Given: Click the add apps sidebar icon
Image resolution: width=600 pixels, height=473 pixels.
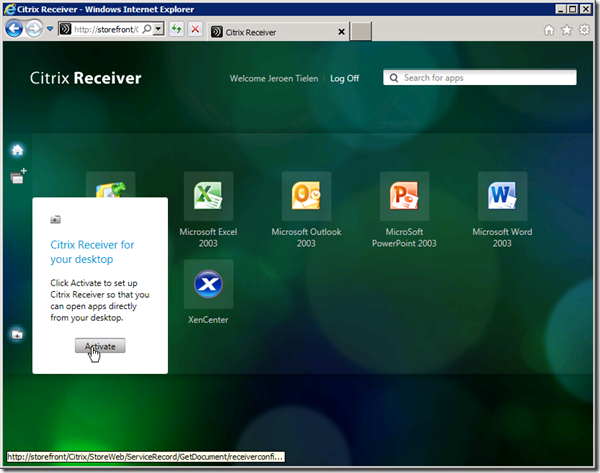Looking at the screenshot, I should 18,176.
